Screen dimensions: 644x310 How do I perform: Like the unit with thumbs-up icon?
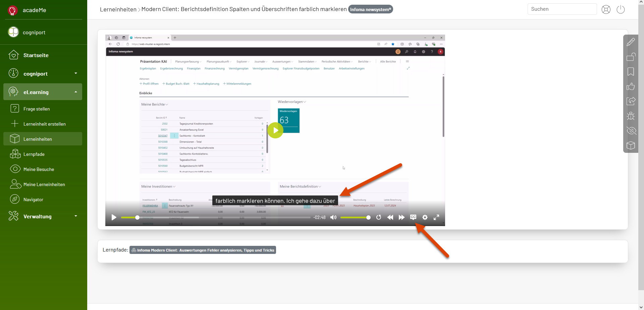coord(631,86)
